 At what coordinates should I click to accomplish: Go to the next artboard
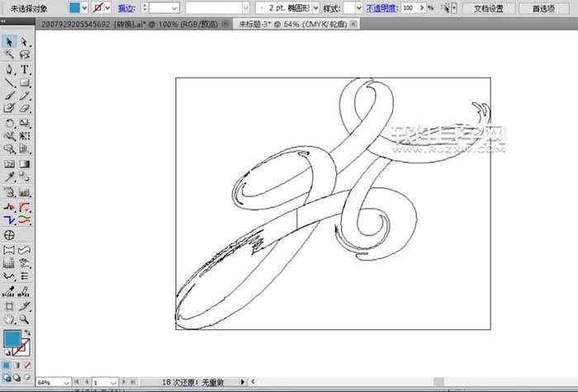(x=124, y=382)
